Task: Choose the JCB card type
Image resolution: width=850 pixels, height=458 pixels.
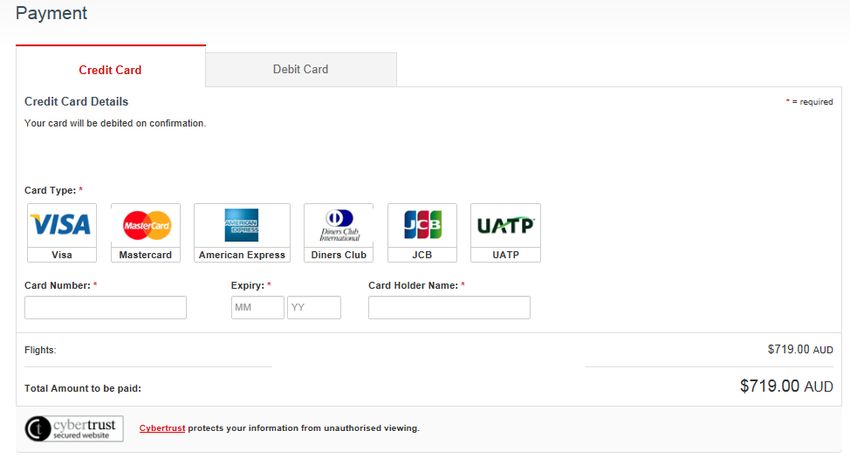Action: [x=422, y=233]
